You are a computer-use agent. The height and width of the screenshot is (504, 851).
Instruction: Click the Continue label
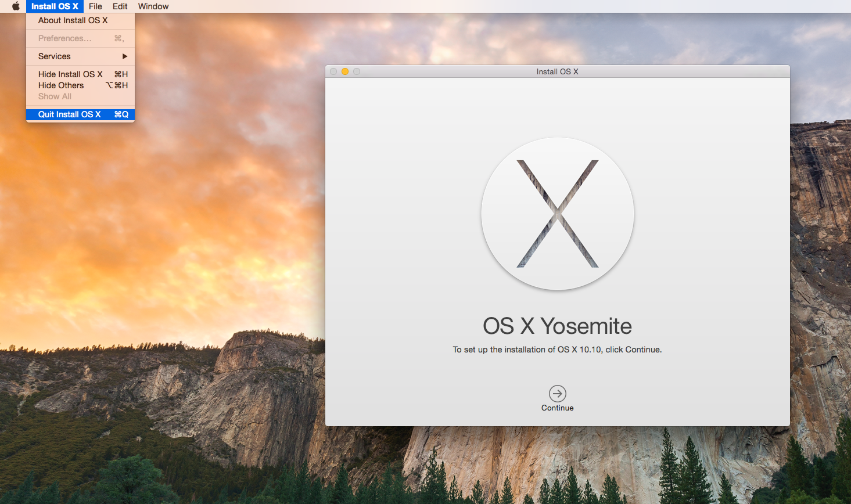[x=558, y=408]
